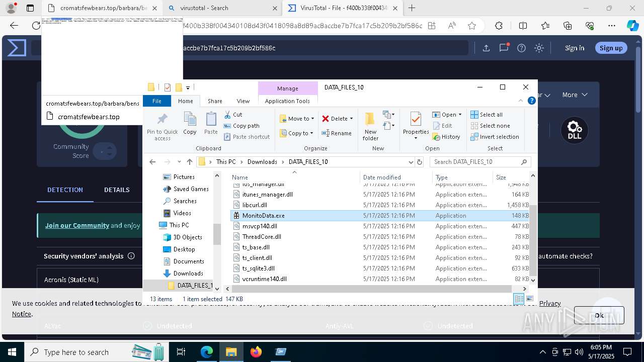
Task: Click Ok on cookie banner
Action: [x=599, y=315]
